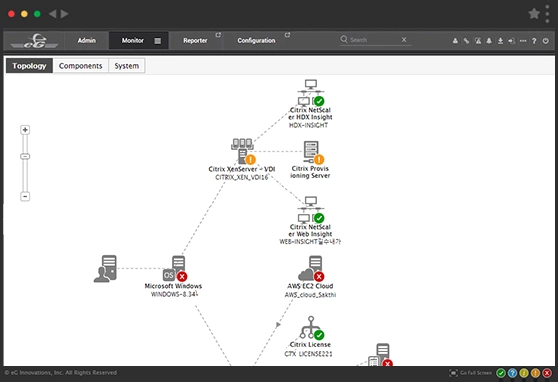The width and height of the screenshot is (558, 382).
Task: Open the Monitor menu list icon
Action: pyautogui.click(x=158, y=41)
